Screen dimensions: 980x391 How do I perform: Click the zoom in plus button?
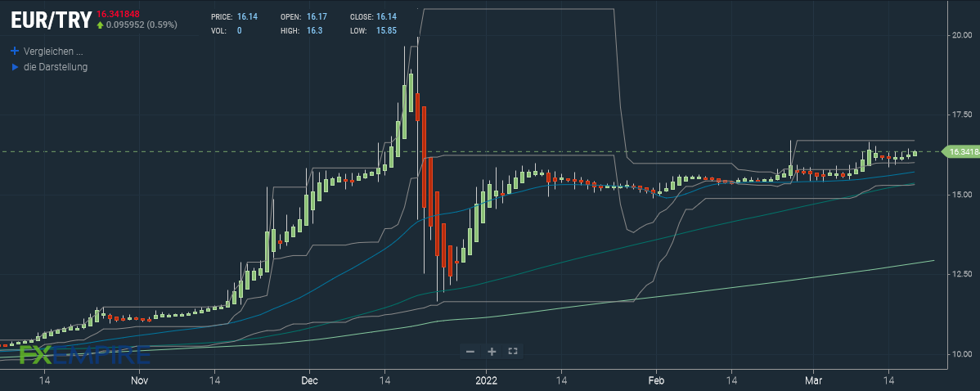(x=492, y=352)
